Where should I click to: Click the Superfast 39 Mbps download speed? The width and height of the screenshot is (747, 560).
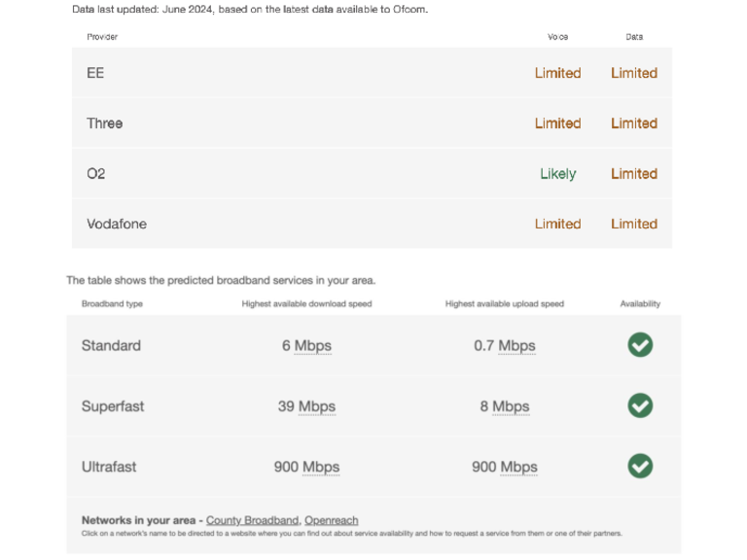point(306,406)
